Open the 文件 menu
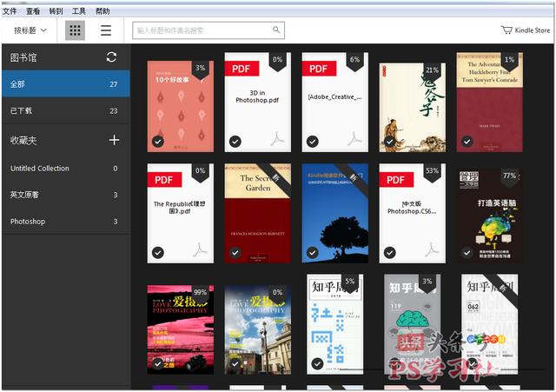556x392 pixels. [x=10, y=11]
